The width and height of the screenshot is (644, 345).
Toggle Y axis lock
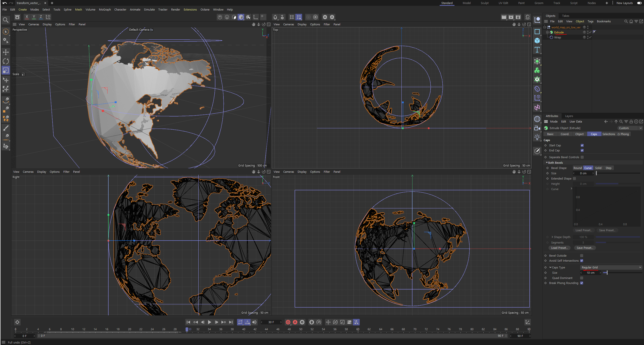(x=34, y=17)
